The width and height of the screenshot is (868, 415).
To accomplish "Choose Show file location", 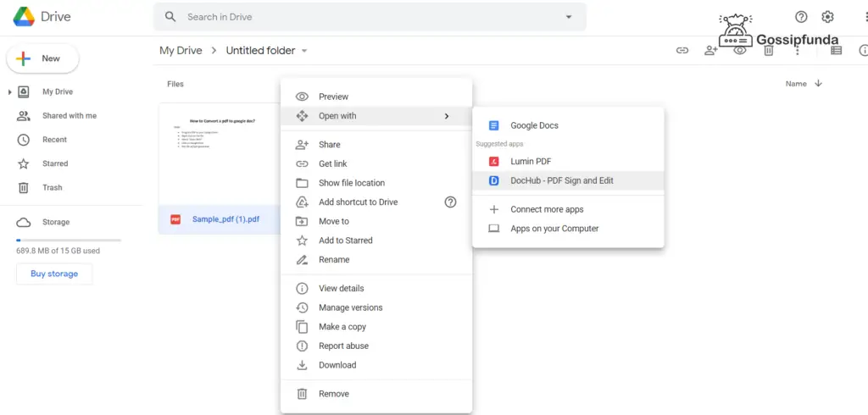I will (376, 183).
